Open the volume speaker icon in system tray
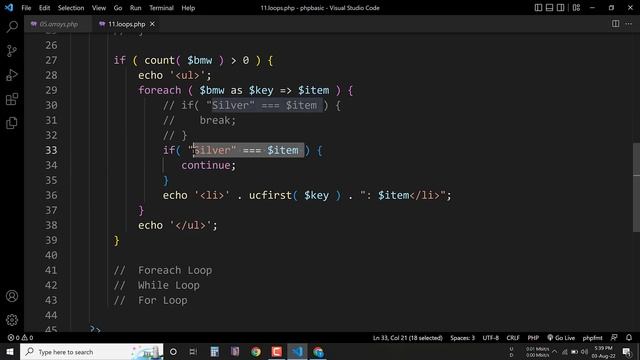Screen dimensions: 640x360 [x=584, y=352]
